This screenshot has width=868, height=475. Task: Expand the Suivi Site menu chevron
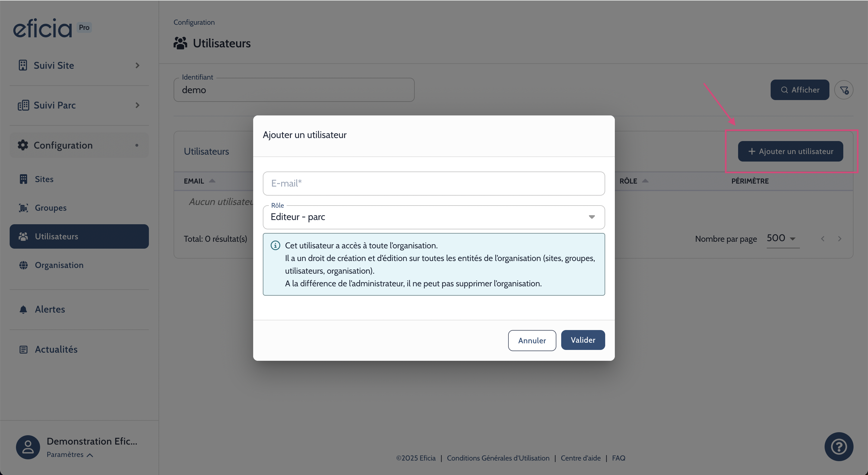(x=137, y=65)
